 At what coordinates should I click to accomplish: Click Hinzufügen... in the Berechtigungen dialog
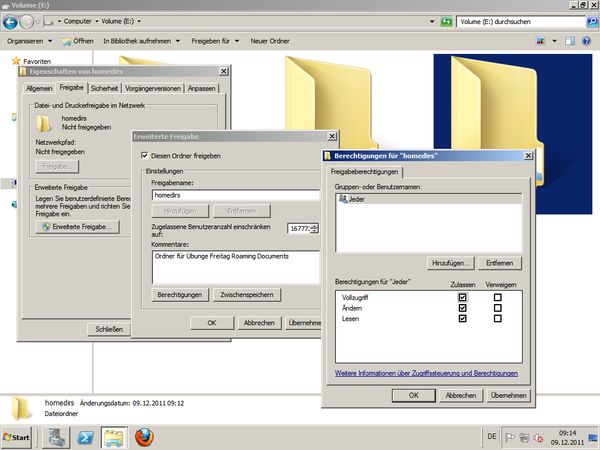(x=450, y=262)
